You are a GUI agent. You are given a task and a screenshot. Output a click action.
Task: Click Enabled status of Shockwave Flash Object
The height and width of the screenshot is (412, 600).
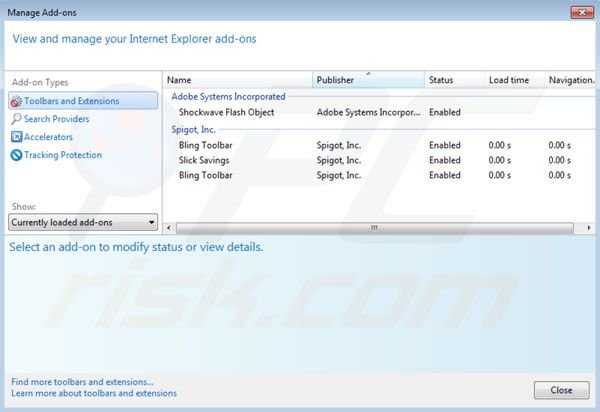[445, 112]
